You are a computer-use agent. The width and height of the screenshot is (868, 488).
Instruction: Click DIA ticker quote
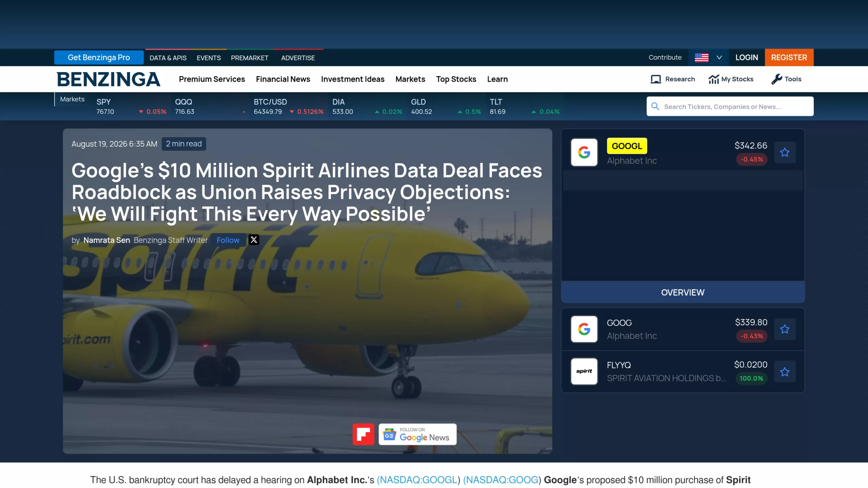tap(368, 106)
